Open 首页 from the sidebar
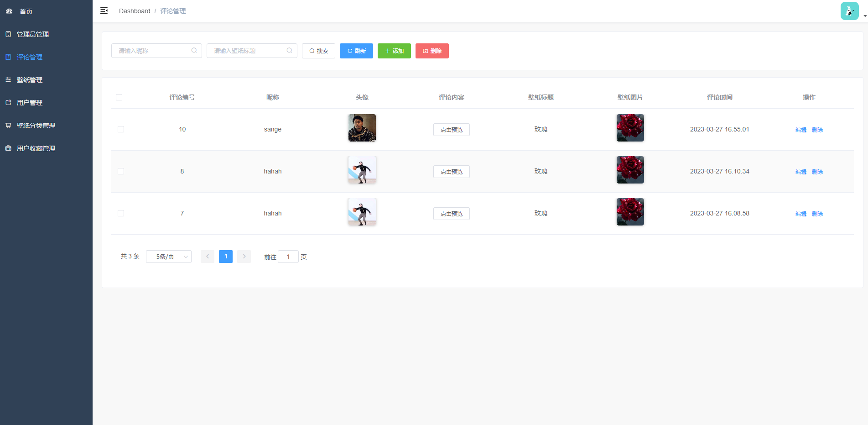The height and width of the screenshot is (425, 868). [26, 11]
